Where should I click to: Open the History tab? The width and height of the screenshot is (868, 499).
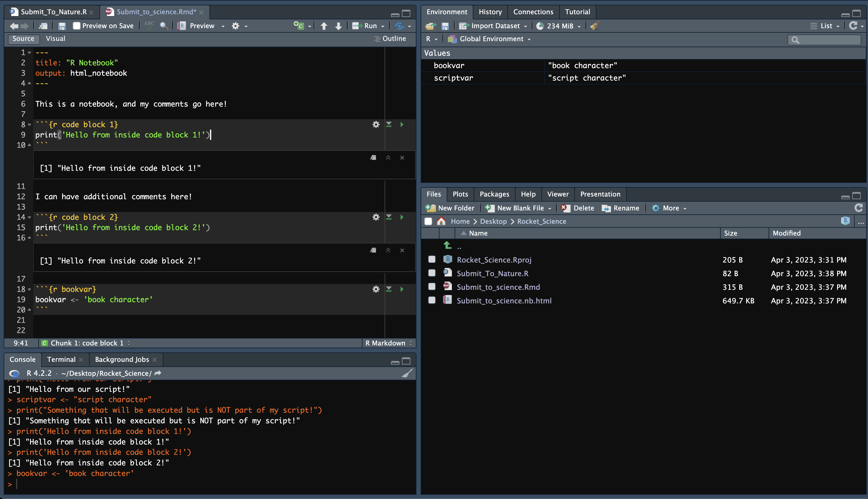[x=490, y=12]
